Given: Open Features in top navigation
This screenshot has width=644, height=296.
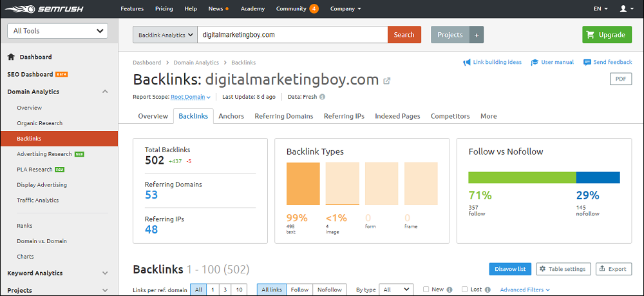Looking at the screenshot, I should tap(132, 8).
